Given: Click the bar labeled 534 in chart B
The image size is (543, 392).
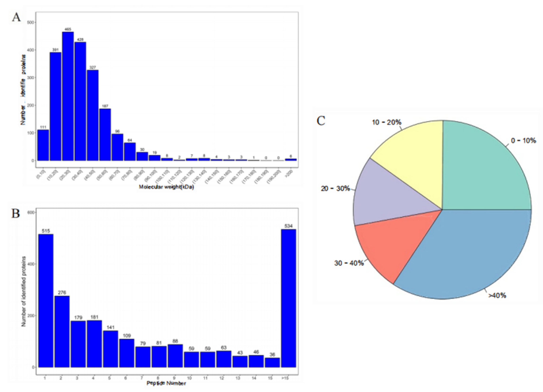Looking at the screenshot, I should click(x=289, y=298).
